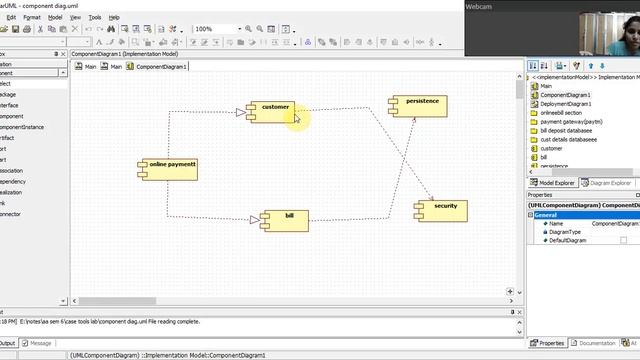The height and width of the screenshot is (360, 640).
Task: Open the Help menu
Action: pos(114,18)
